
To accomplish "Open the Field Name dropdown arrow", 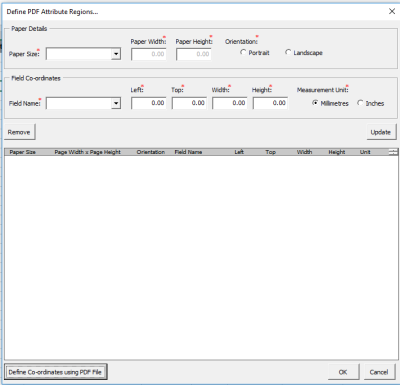I will point(116,103).
